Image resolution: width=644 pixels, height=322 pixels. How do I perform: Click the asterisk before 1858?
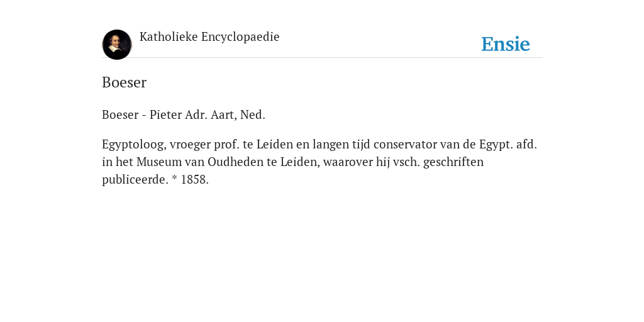click(175, 179)
